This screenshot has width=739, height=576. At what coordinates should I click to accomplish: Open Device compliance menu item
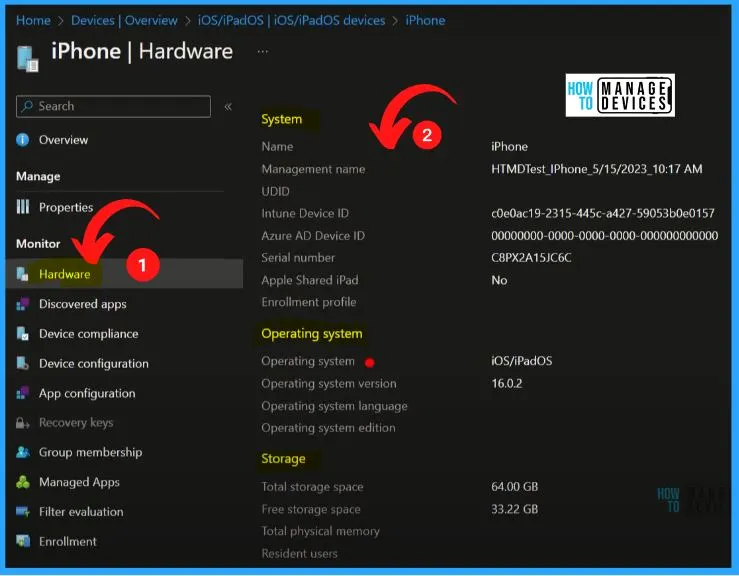tap(89, 334)
